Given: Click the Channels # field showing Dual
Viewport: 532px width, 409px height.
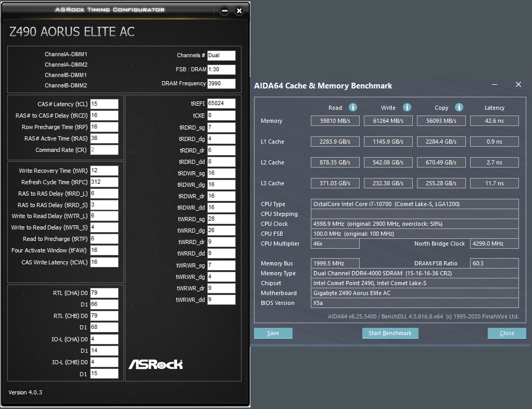Looking at the screenshot, I should (221, 56).
